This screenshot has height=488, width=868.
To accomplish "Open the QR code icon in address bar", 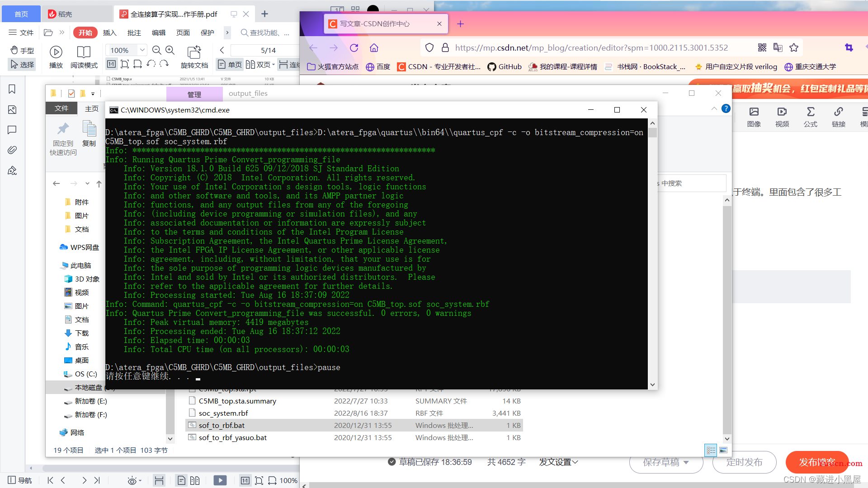I will point(762,47).
